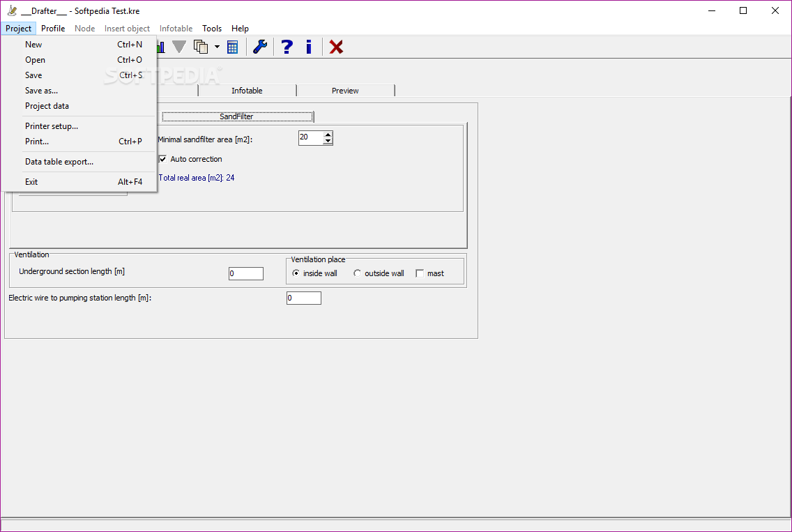Click the blue question mark help icon
The height and width of the screenshot is (532, 792).
coord(287,47)
